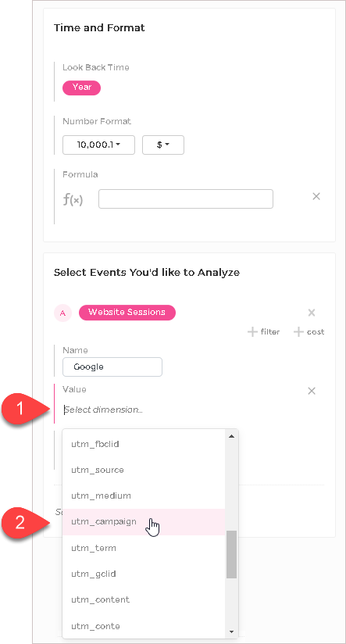Open the $ currency dropdown
This screenshot has height=644, width=346.
pyautogui.click(x=163, y=145)
